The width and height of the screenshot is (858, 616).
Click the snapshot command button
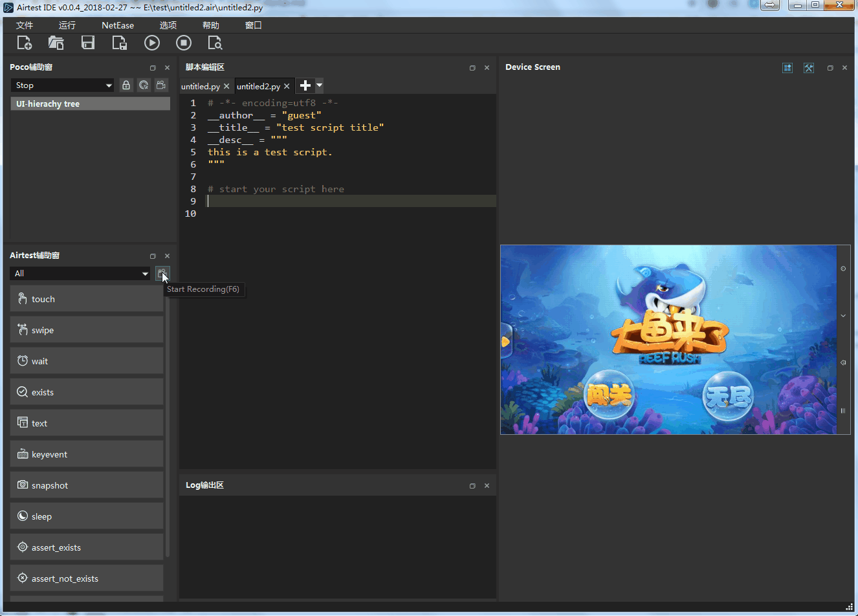click(87, 485)
